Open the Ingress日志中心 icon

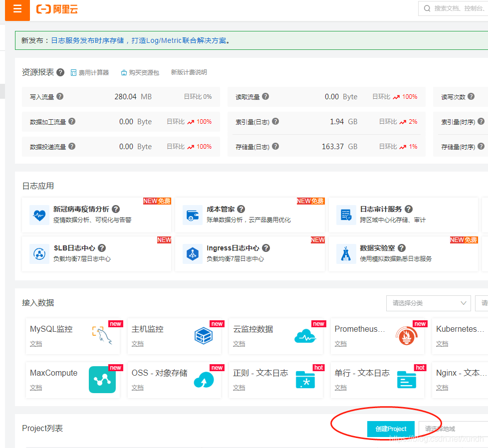click(x=193, y=254)
